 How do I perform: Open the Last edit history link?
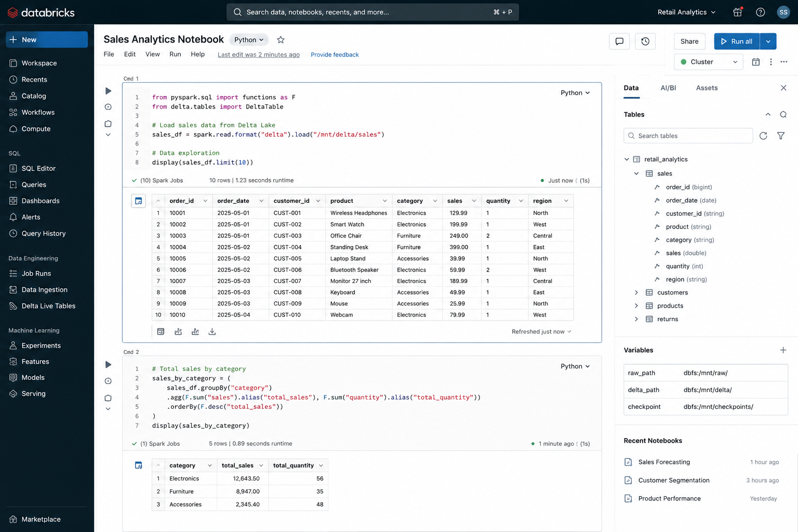pos(259,55)
